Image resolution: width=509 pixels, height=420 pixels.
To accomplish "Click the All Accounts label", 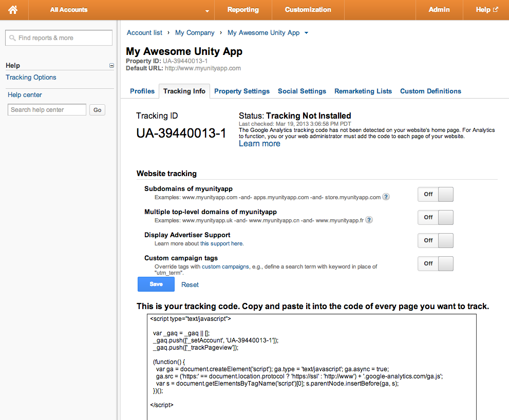I will pyautogui.click(x=69, y=10).
